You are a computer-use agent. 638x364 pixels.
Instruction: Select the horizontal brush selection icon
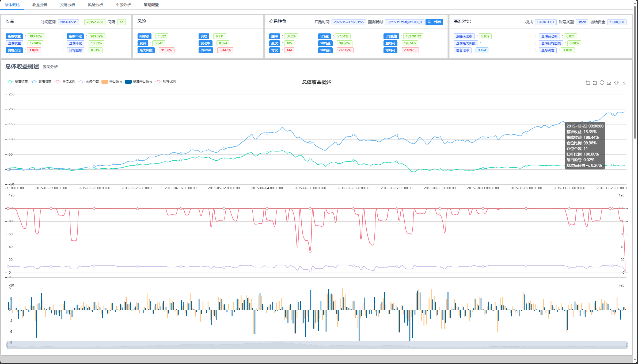pos(616,83)
